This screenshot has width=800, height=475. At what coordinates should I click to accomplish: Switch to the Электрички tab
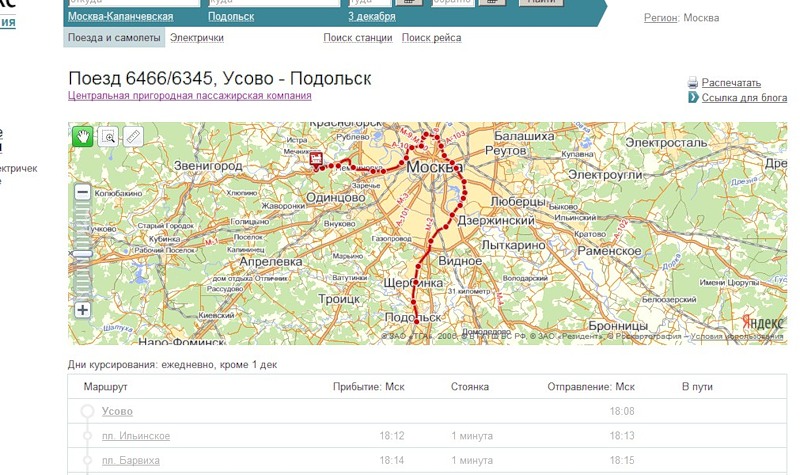197,38
